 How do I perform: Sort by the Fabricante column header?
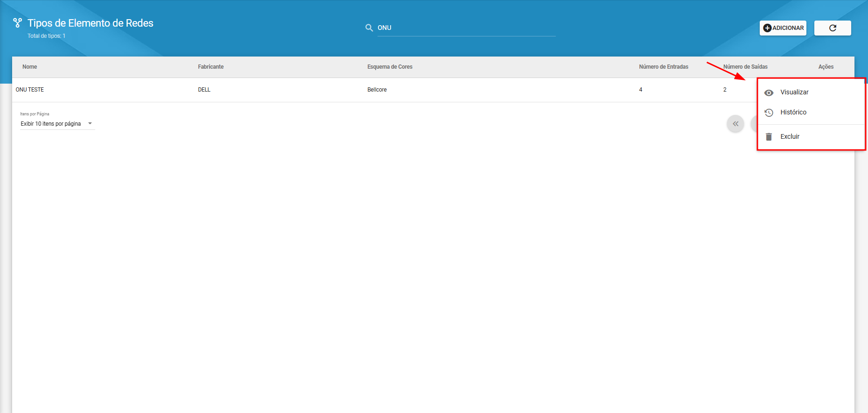[x=211, y=67]
